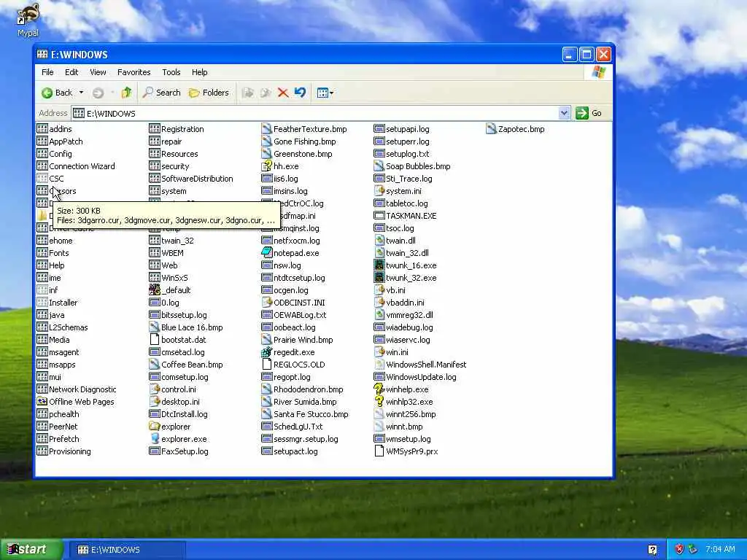Select the Connection Wizard folder
This screenshot has width=747, height=560.
coord(76,166)
